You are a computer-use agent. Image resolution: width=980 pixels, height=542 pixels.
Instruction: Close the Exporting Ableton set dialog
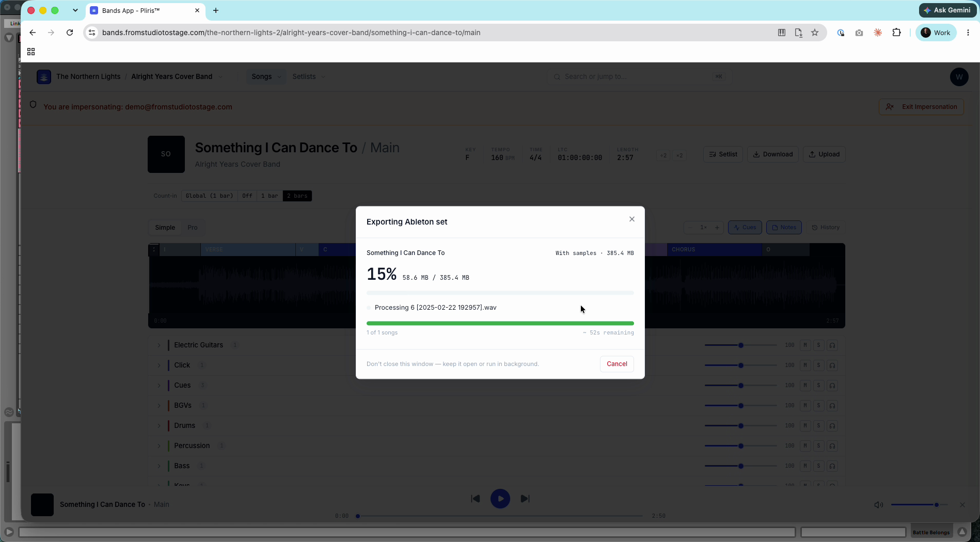pyautogui.click(x=631, y=219)
